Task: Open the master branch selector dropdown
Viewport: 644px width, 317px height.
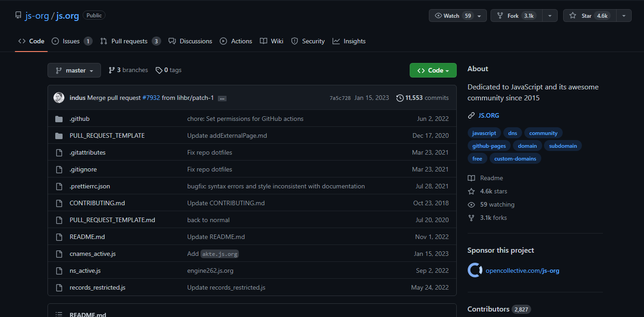Action: click(74, 70)
